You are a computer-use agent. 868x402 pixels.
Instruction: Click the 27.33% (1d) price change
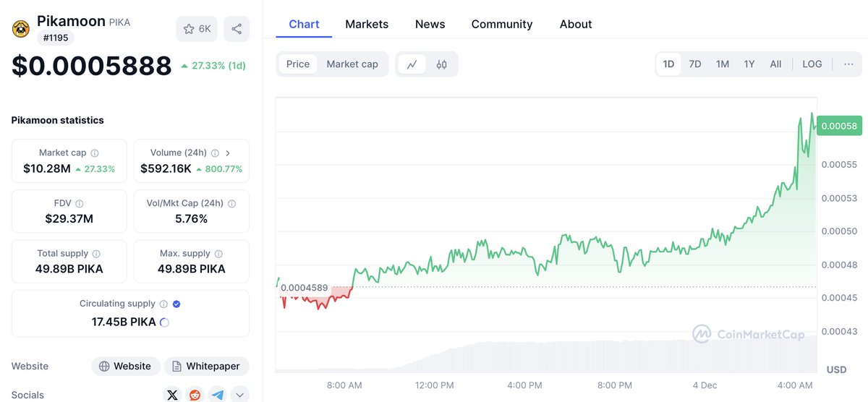tap(213, 66)
